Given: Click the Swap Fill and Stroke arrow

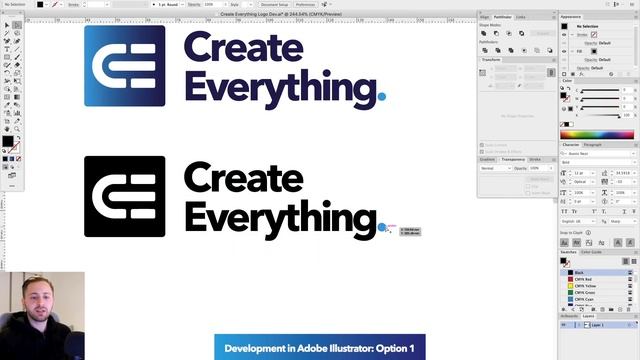Looking at the screenshot, I should point(18,138).
